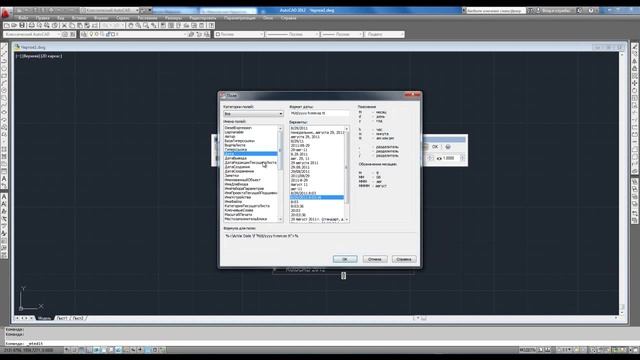Viewport: 640px width, 360px height.
Task: Select 29 августа 2011 date variant
Action: (x=304, y=163)
